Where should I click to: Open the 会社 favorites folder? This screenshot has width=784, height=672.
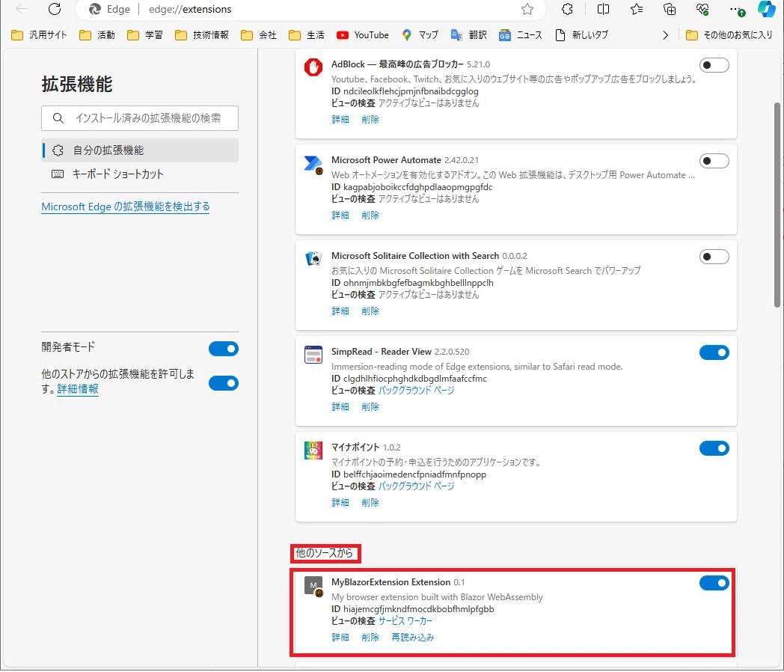click(259, 35)
